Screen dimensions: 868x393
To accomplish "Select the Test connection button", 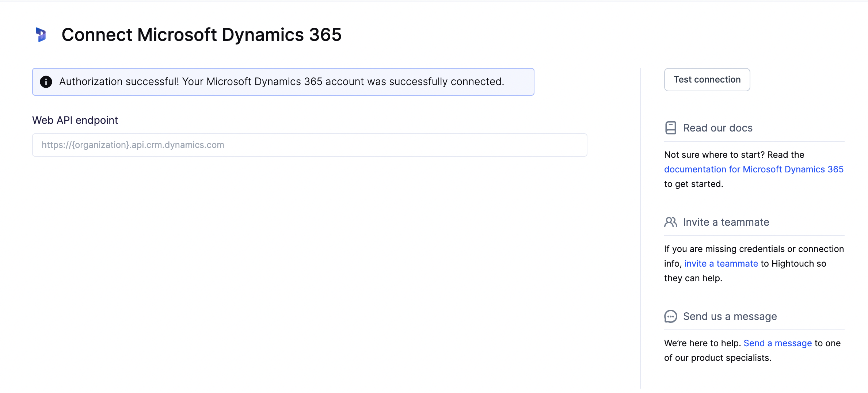I will tap(707, 79).
